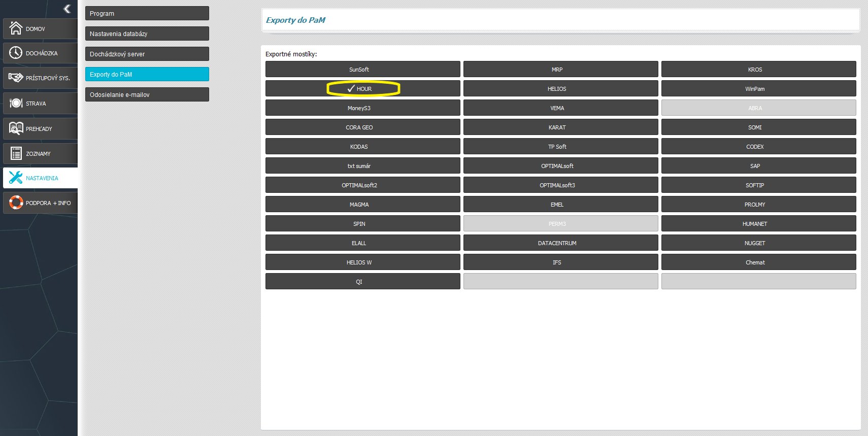
Task: Choose the SOFTIP export bridge
Action: point(759,185)
